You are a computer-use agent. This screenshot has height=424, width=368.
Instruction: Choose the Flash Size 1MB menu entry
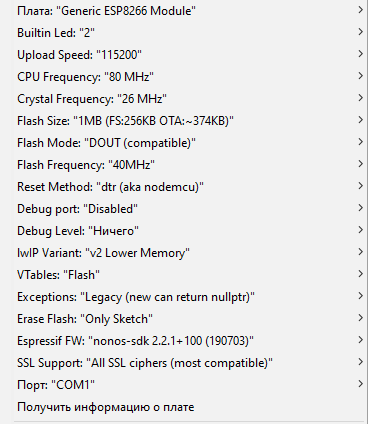click(x=190, y=121)
